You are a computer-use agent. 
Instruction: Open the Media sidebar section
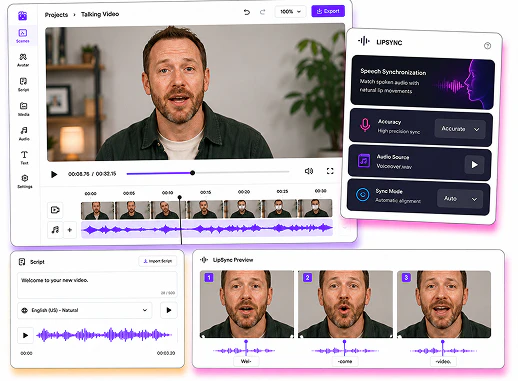(23, 109)
